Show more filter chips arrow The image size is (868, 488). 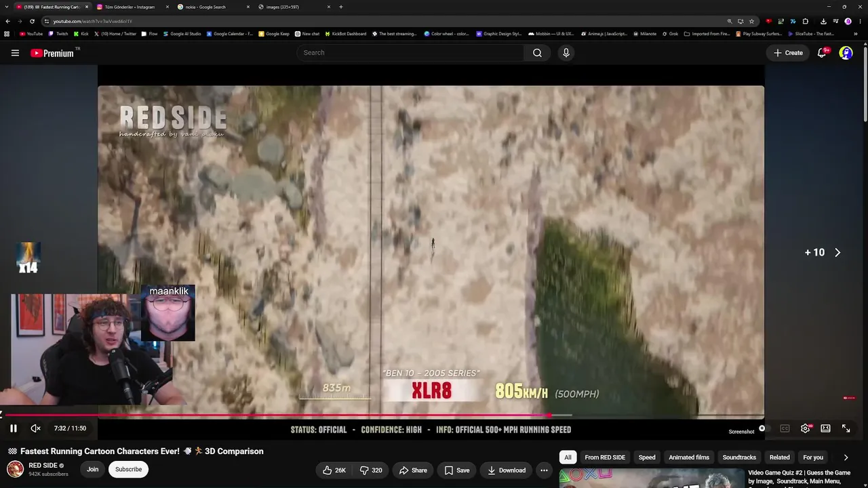[846, 457]
